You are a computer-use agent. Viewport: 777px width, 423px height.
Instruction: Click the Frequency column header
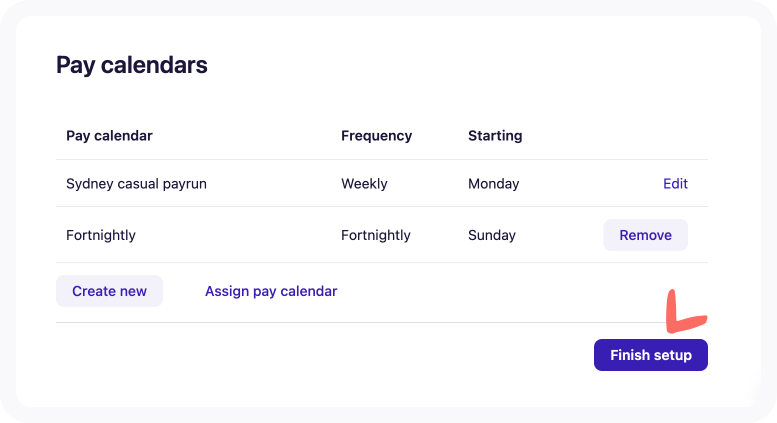pyautogui.click(x=376, y=136)
